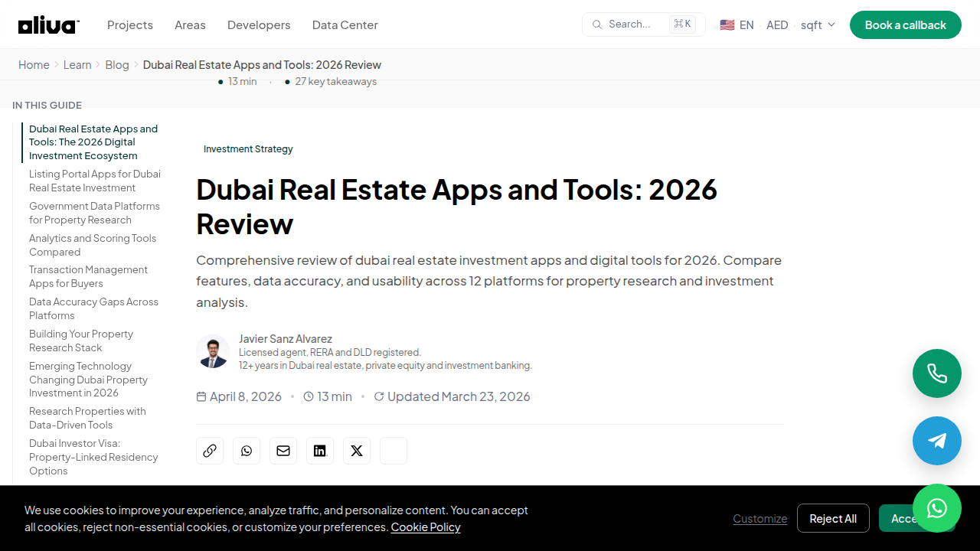Open the green WhatsApp floating chat button
The width and height of the screenshot is (980, 551).
pyautogui.click(x=937, y=508)
